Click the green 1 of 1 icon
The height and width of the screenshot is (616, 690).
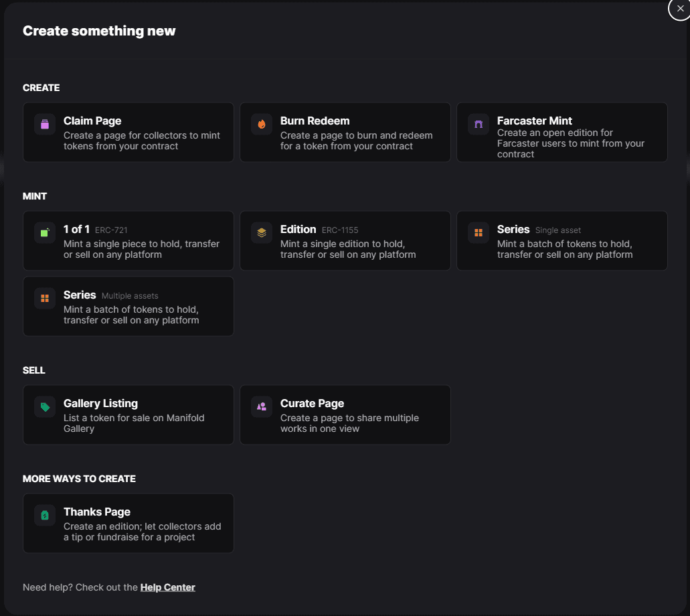tap(45, 232)
